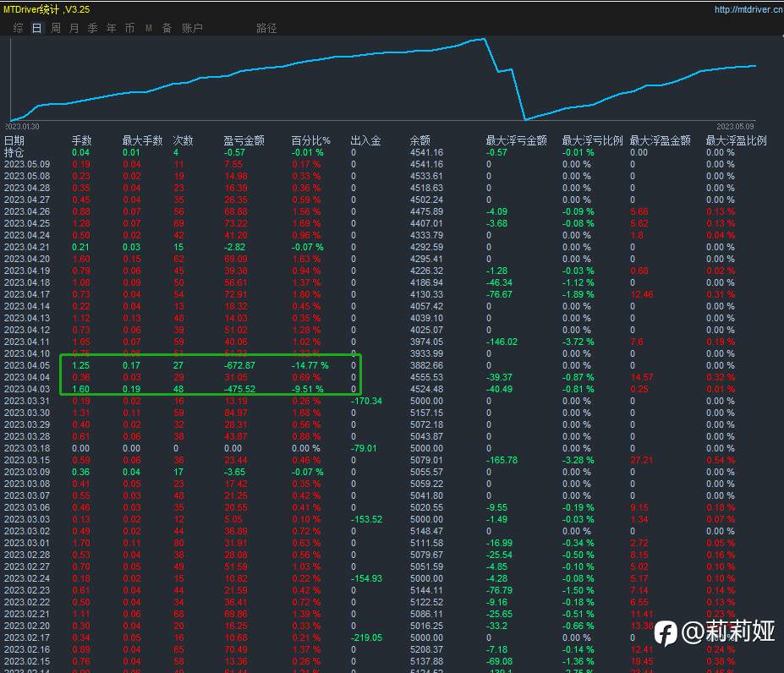Click the 最大手数 column header
This screenshot has height=673, width=784.
(142, 140)
